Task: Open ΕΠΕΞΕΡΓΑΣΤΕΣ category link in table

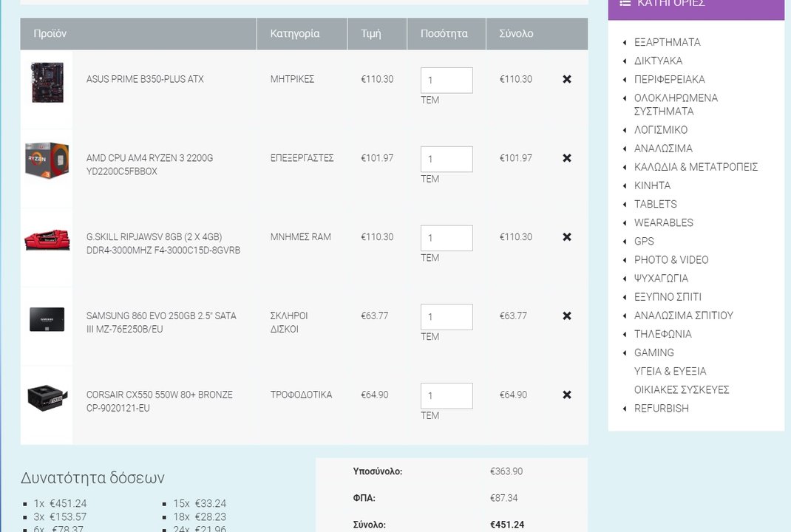Action: pos(302,158)
